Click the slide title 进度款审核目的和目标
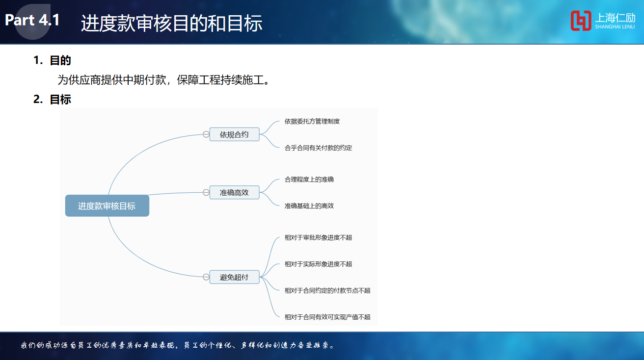644x360 pixels. [x=172, y=24]
